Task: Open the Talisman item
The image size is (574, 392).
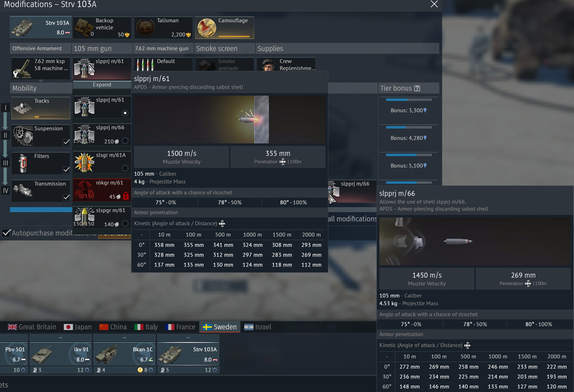Action: click(164, 27)
